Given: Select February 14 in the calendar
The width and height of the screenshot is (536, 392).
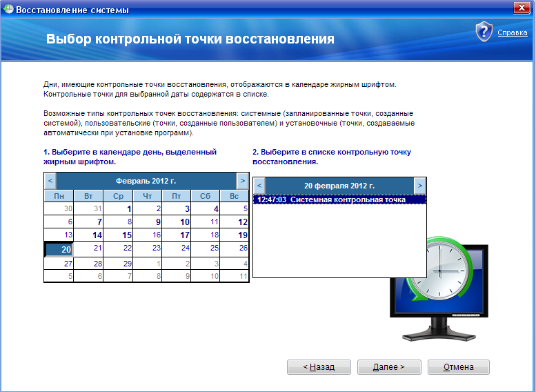Looking at the screenshot, I should pos(88,235).
